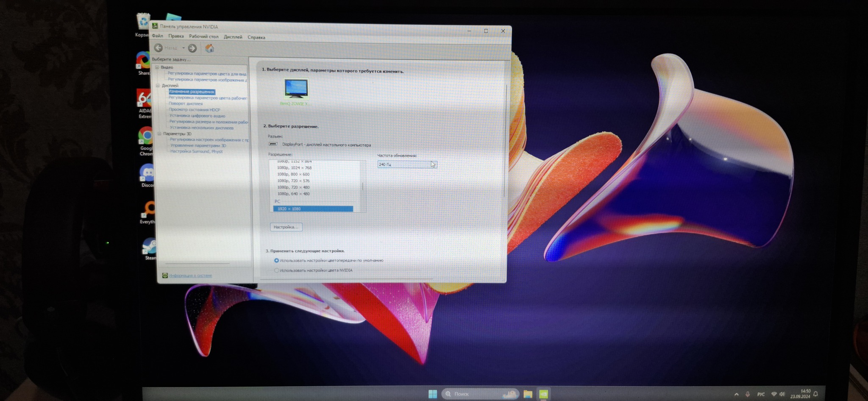Screen dimensions: 868x401
Task: Select 1080p, 800 × 600 resolution
Action: (x=293, y=174)
